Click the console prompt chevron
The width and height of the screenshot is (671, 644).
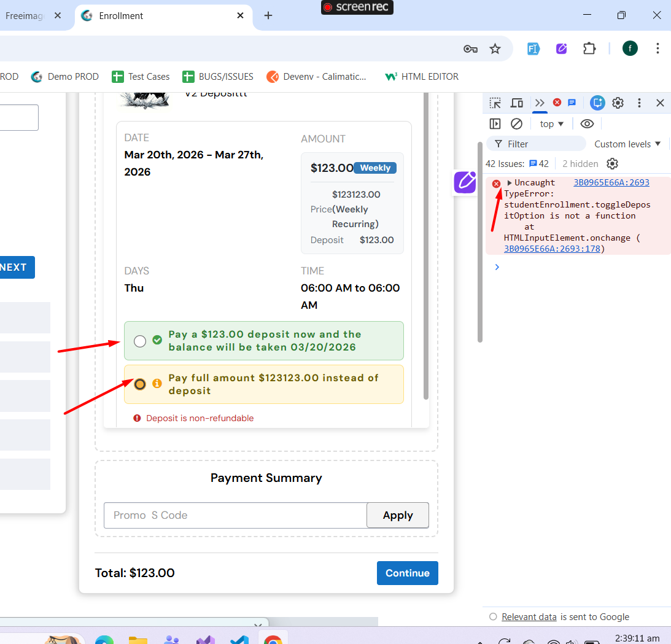[497, 267]
